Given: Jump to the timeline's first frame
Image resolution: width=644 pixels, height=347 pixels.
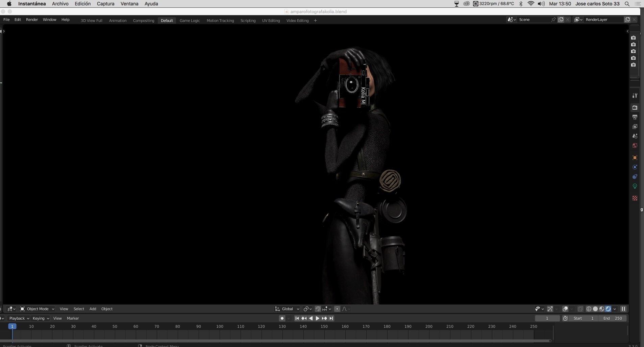Looking at the screenshot, I should click(x=297, y=318).
